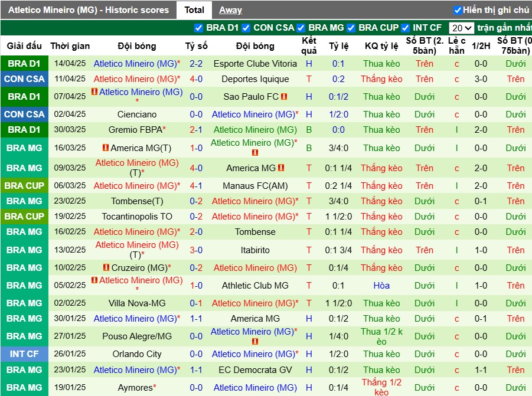Toggle the BRA MG filter checkbox
532x396 pixels.
[x=301, y=28]
